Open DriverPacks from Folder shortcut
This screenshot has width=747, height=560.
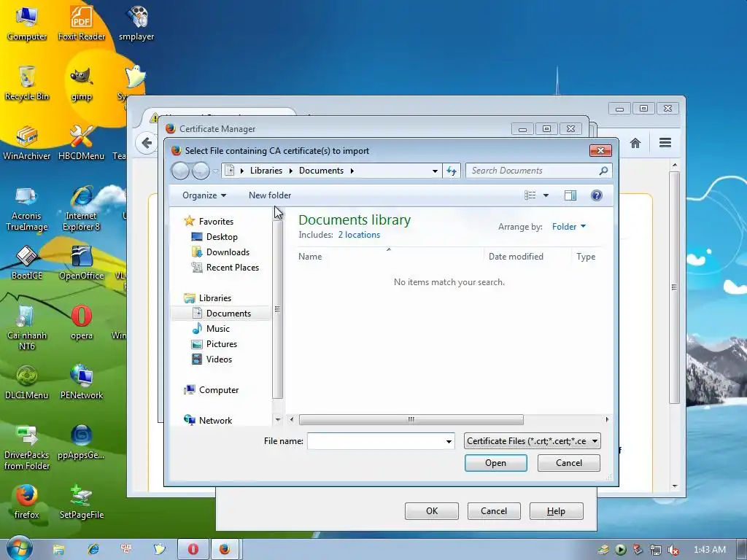(x=27, y=447)
